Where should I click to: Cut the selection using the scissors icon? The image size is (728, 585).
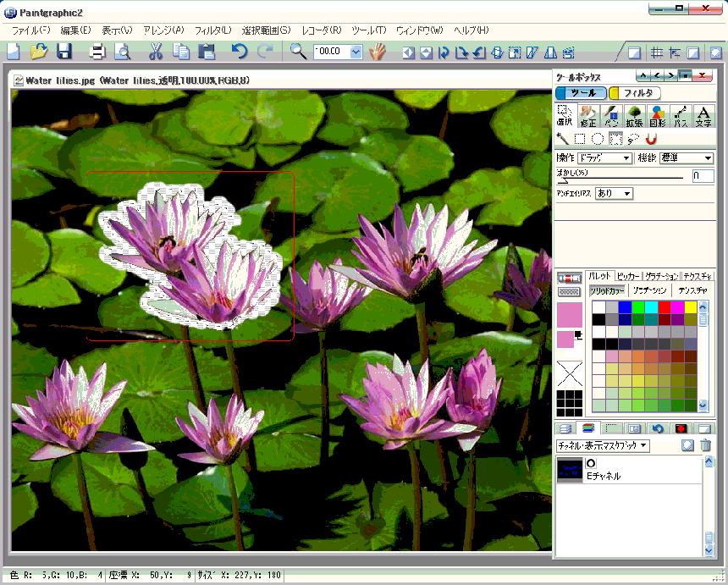pyautogui.click(x=156, y=51)
